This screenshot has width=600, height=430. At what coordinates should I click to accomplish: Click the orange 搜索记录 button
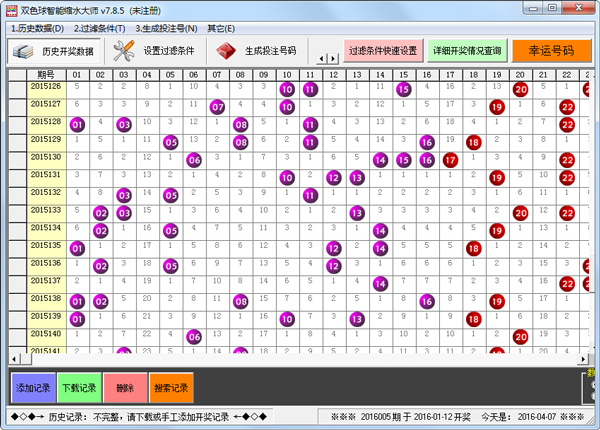point(170,387)
